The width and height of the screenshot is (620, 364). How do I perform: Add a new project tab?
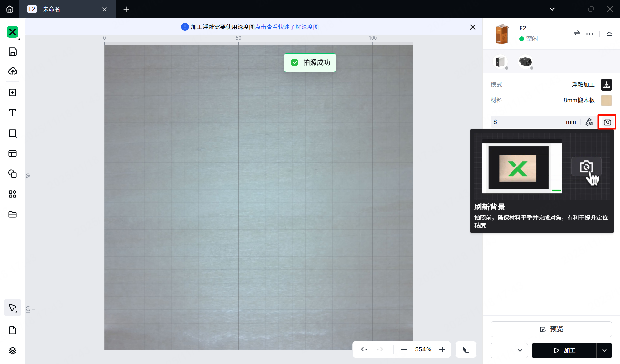[126, 9]
